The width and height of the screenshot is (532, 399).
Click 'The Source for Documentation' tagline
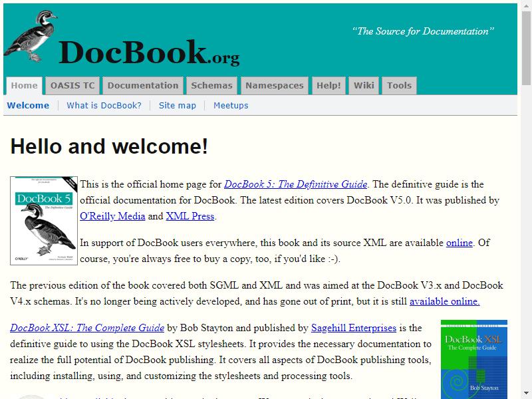tap(423, 31)
